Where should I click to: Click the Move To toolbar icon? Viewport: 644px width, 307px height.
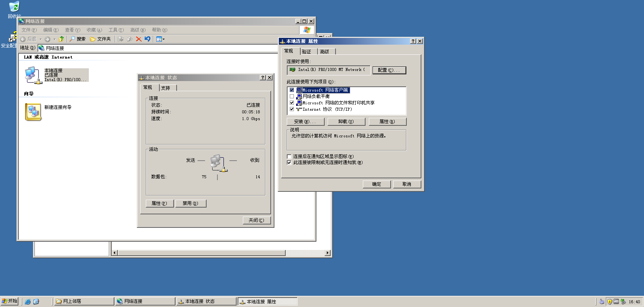(x=121, y=39)
